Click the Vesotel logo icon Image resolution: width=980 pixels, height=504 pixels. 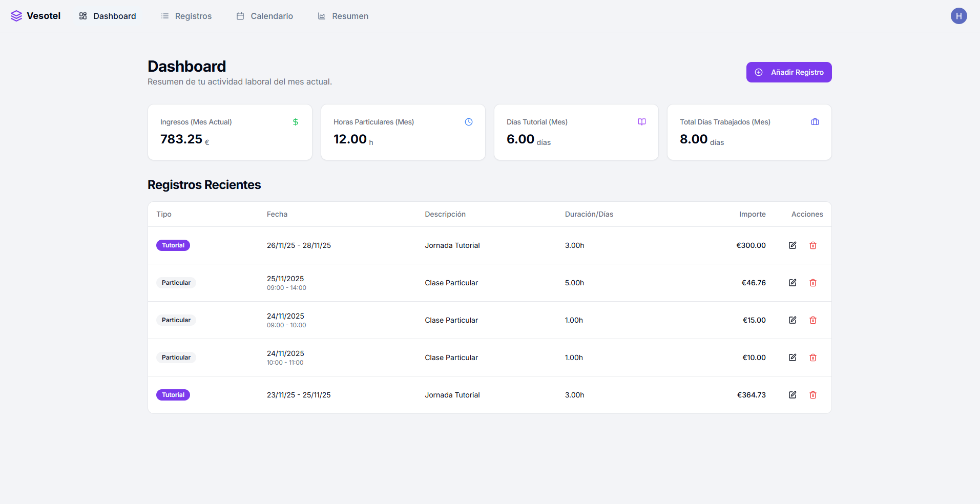tap(16, 16)
